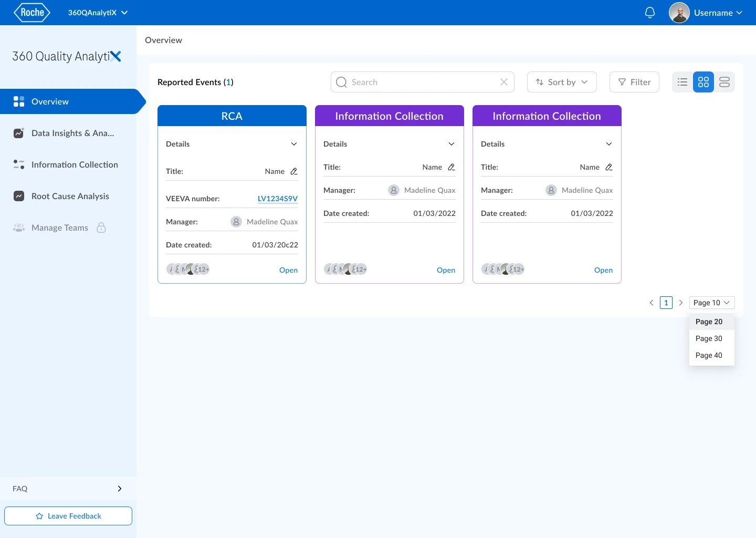
Task: Open the Username account menu
Action: tap(718, 13)
